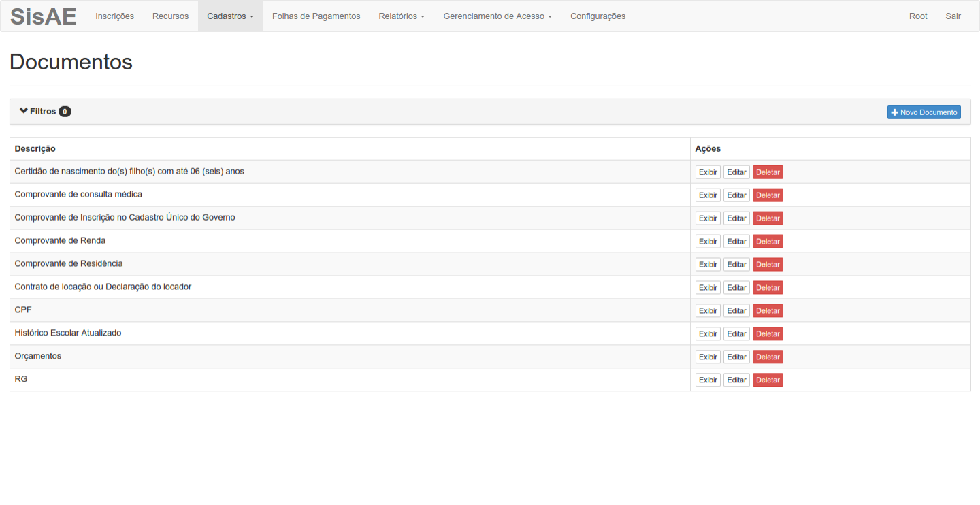Editar the Comprovante de Renda row
The height and width of the screenshot is (505, 980).
pyautogui.click(x=736, y=242)
